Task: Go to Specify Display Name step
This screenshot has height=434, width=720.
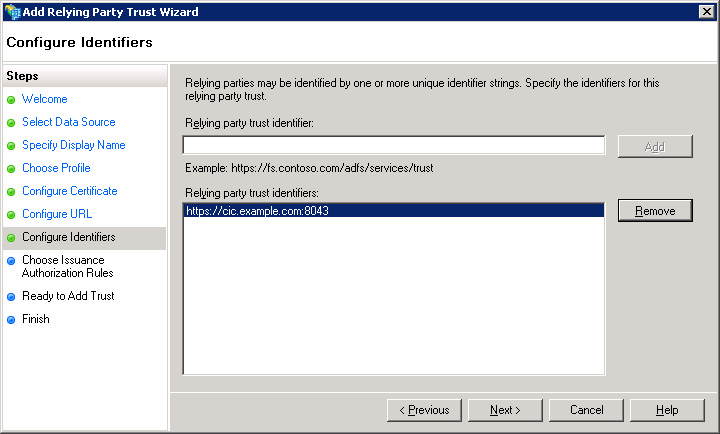Action: pos(73,146)
